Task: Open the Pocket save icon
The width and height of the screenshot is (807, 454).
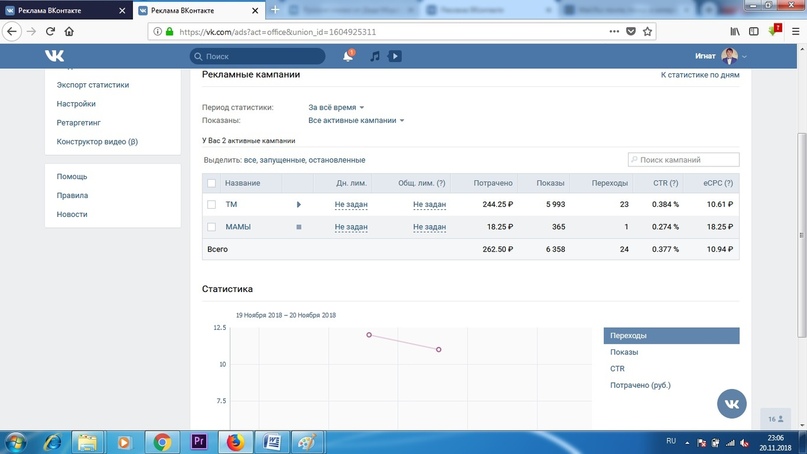Action: [x=630, y=31]
